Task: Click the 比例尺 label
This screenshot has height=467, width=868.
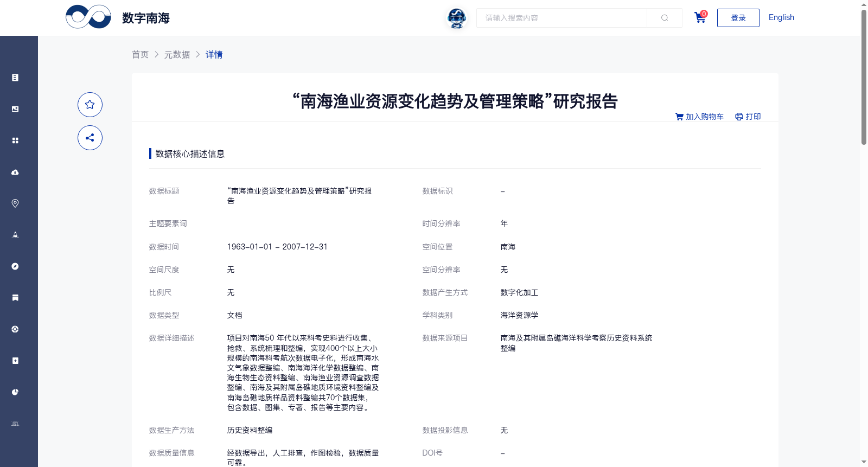Action: (x=160, y=292)
